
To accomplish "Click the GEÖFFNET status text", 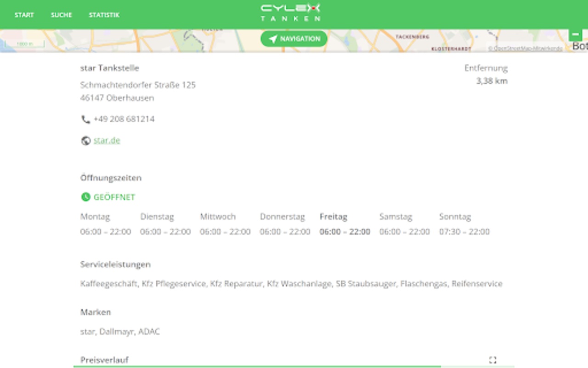I will coord(114,197).
